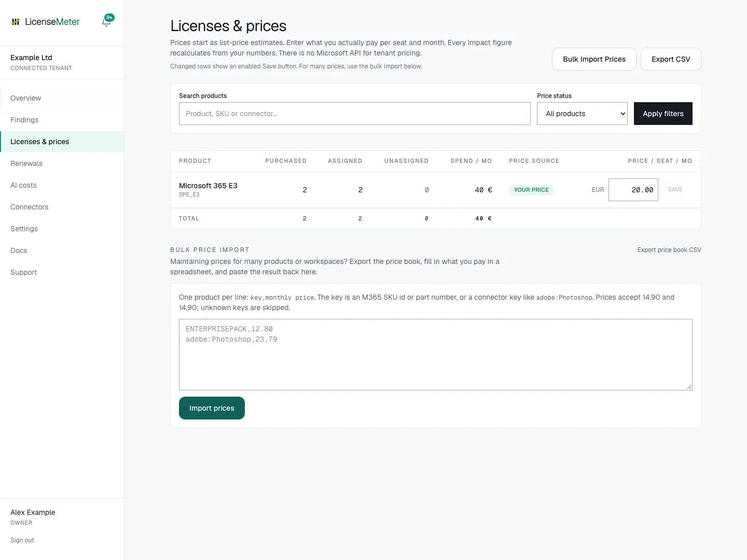The width and height of the screenshot is (747, 560).
Task: Click the Export CSV button
Action: click(x=671, y=59)
